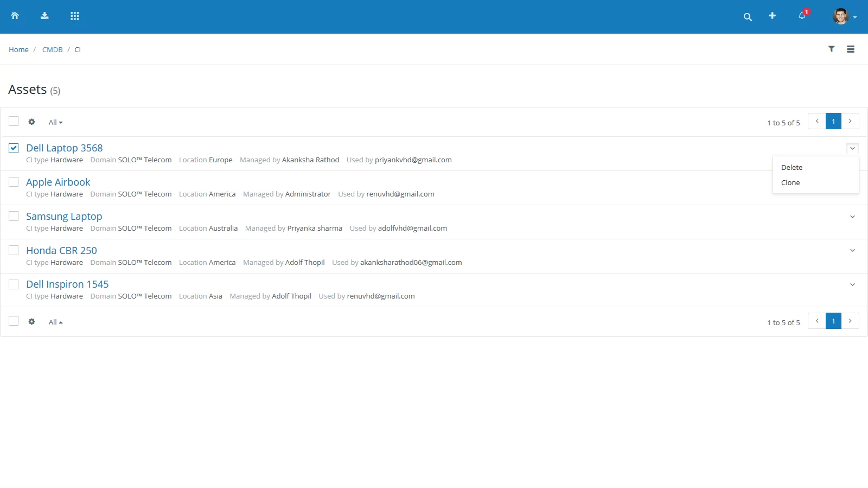Uncheck the Dell Laptop 3568 checkbox
This screenshot has width=868, height=488.
[x=14, y=148]
